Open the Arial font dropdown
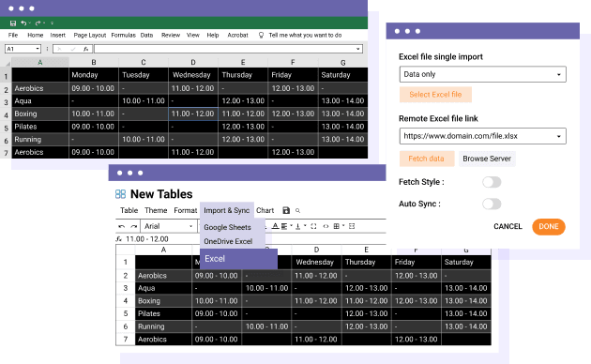 coord(169,226)
